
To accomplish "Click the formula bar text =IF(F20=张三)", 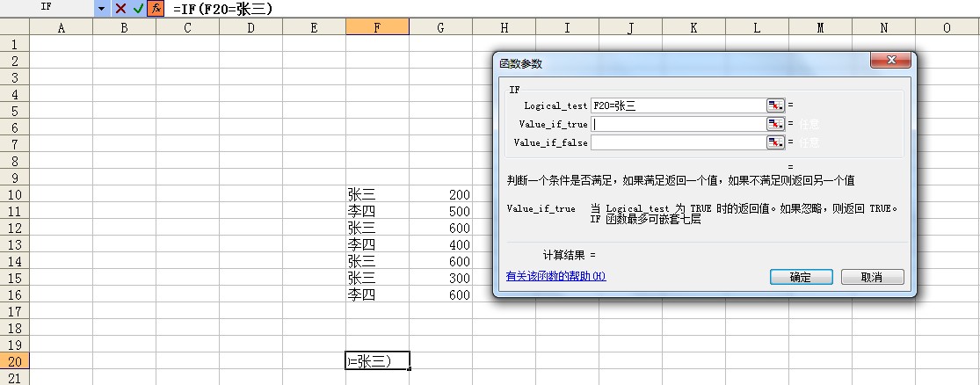I will (x=223, y=9).
